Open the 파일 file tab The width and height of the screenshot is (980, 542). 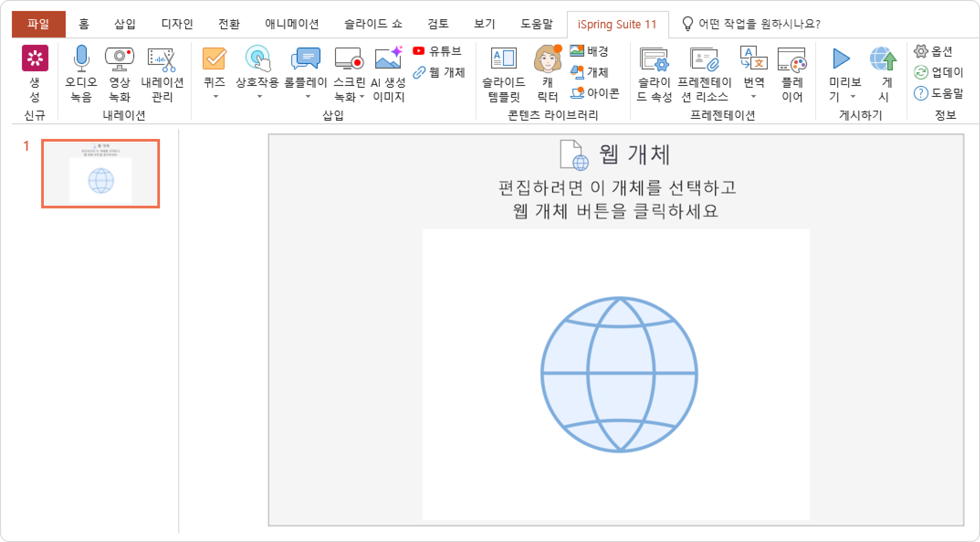pyautogui.click(x=38, y=24)
